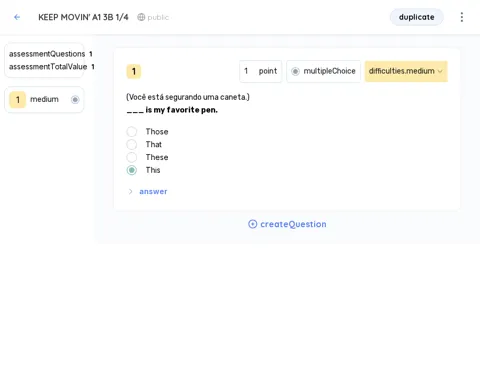Select the Those answer option
Screen dimensions: 480x384
coord(132,132)
